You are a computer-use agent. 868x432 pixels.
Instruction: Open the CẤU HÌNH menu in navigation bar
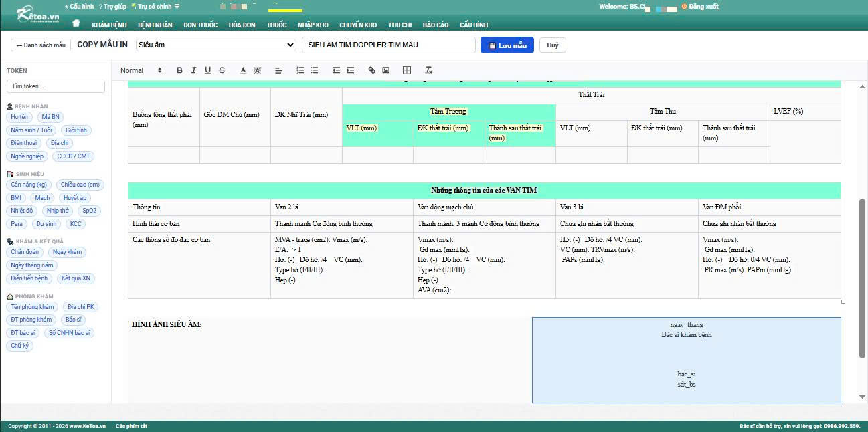pos(474,25)
